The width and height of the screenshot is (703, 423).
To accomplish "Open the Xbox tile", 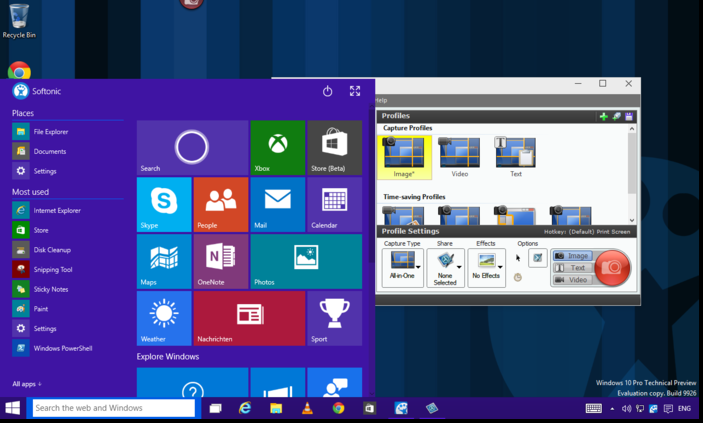I will (x=278, y=148).
